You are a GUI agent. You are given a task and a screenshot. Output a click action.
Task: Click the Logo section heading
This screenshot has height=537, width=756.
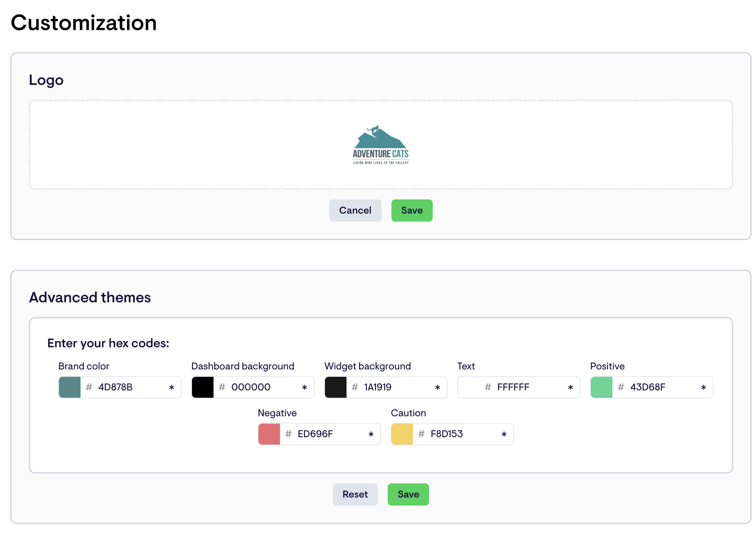46,80
